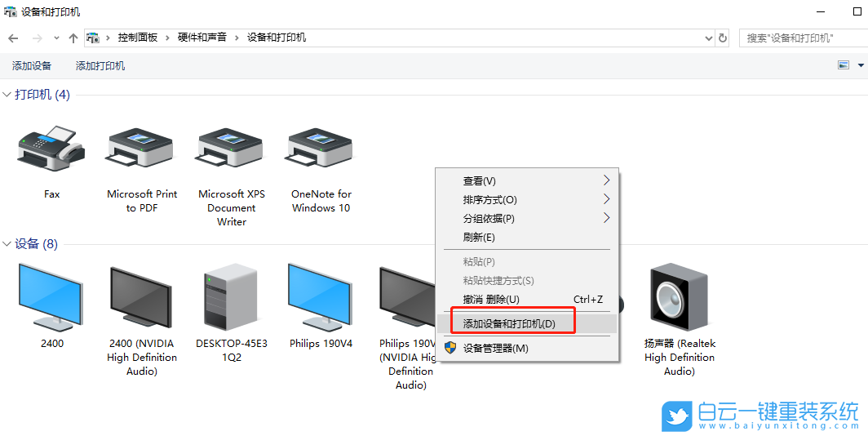Choose 刷新(E) from the context menu
868x436 pixels.
pyautogui.click(x=528, y=237)
